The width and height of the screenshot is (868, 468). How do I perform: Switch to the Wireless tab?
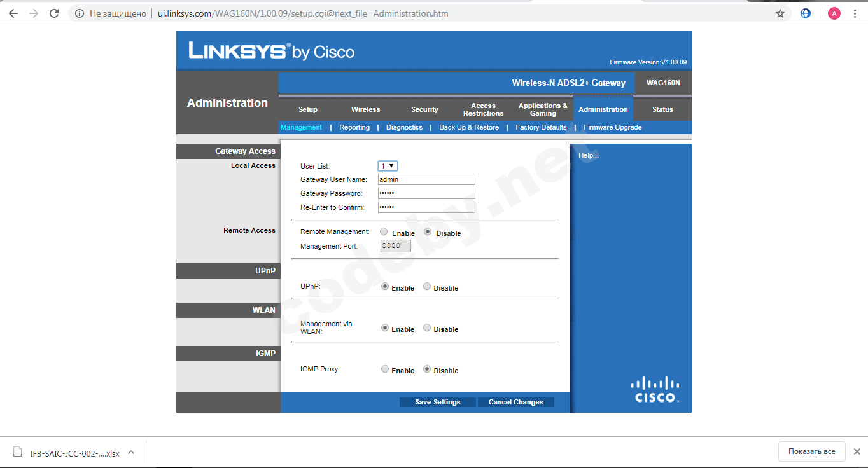(366, 109)
